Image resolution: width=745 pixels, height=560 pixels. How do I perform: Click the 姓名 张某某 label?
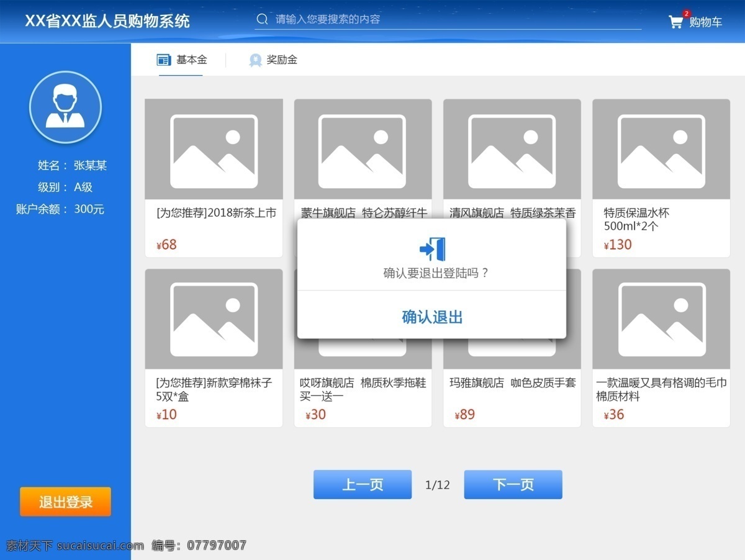(x=72, y=165)
